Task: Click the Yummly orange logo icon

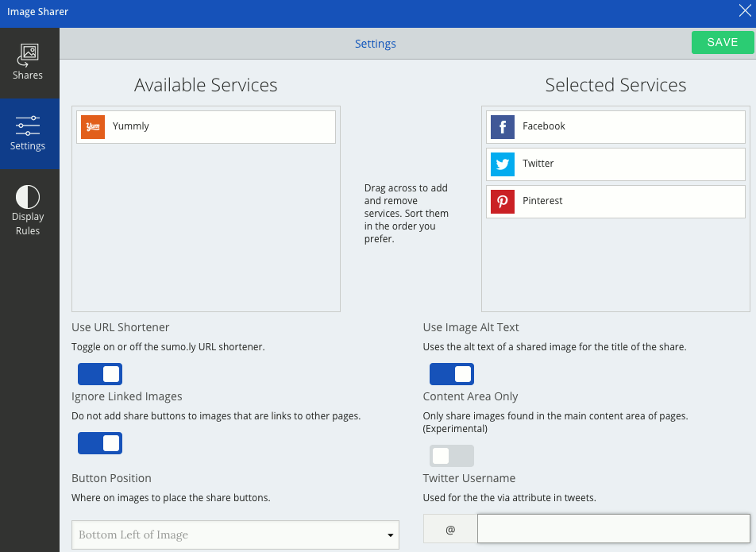Action: [93, 127]
